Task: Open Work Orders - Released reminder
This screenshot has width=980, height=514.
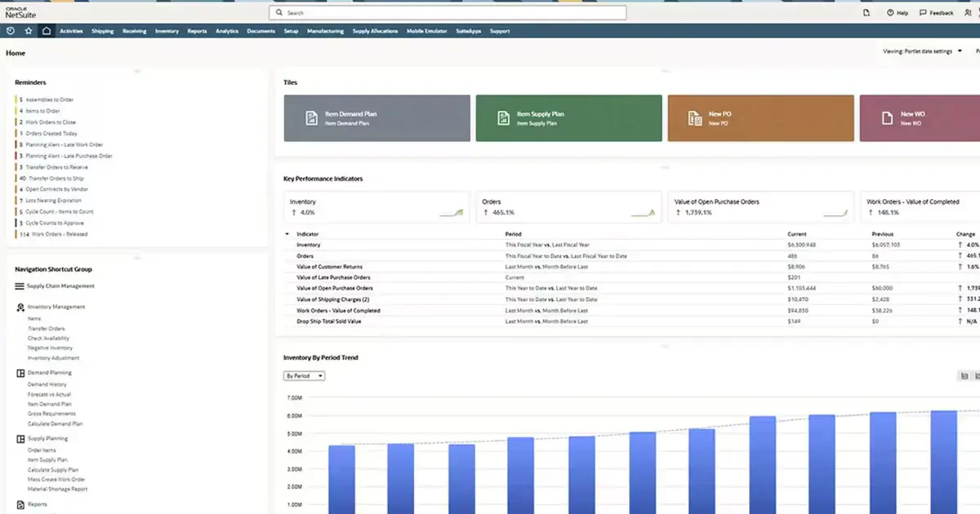Action: coord(60,234)
